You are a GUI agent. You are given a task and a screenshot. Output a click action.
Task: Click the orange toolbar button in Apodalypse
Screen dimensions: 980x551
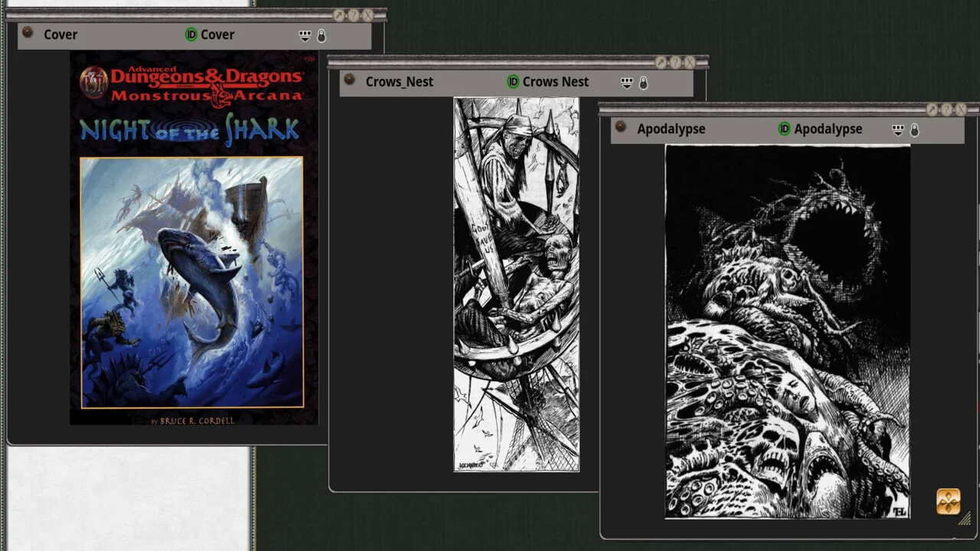click(948, 502)
